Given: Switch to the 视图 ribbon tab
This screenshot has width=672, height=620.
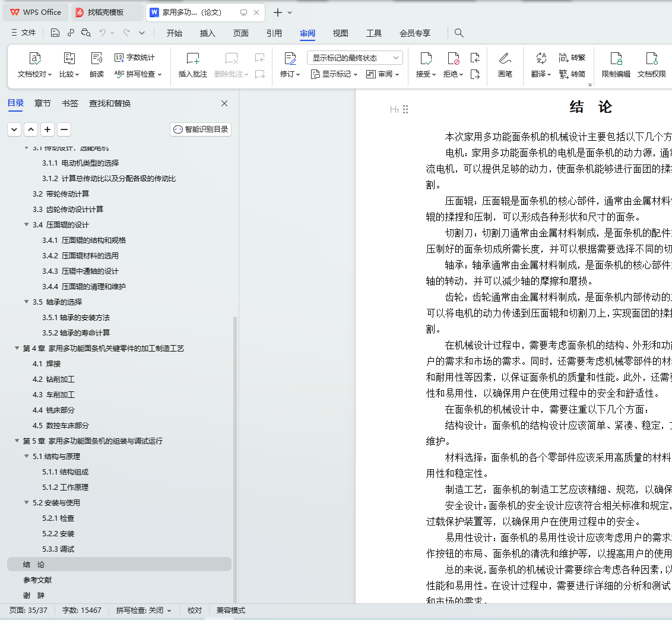Looking at the screenshot, I should (341, 33).
